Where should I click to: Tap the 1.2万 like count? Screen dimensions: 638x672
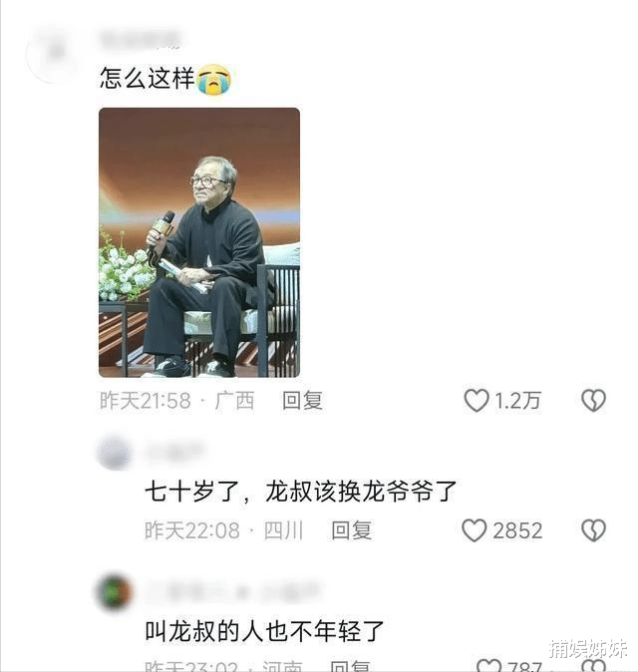[517, 401]
